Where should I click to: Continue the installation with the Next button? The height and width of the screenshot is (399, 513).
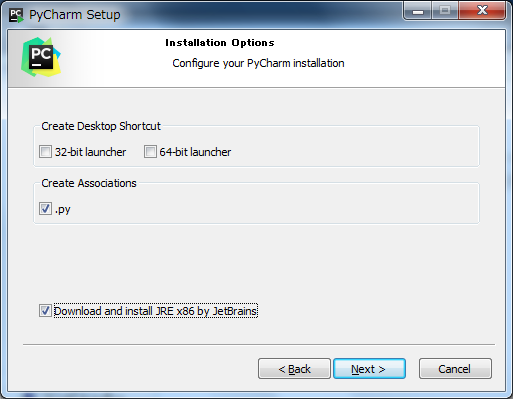click(x=369, y=369)
